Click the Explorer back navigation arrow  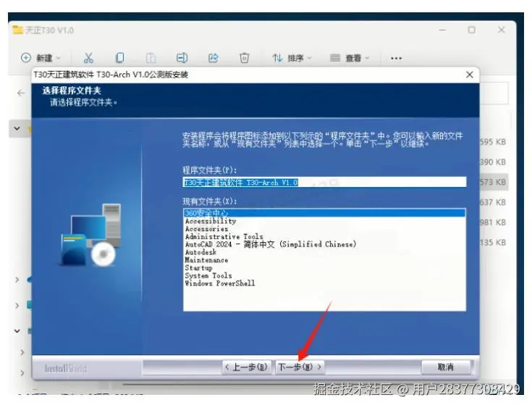(21, 93)
